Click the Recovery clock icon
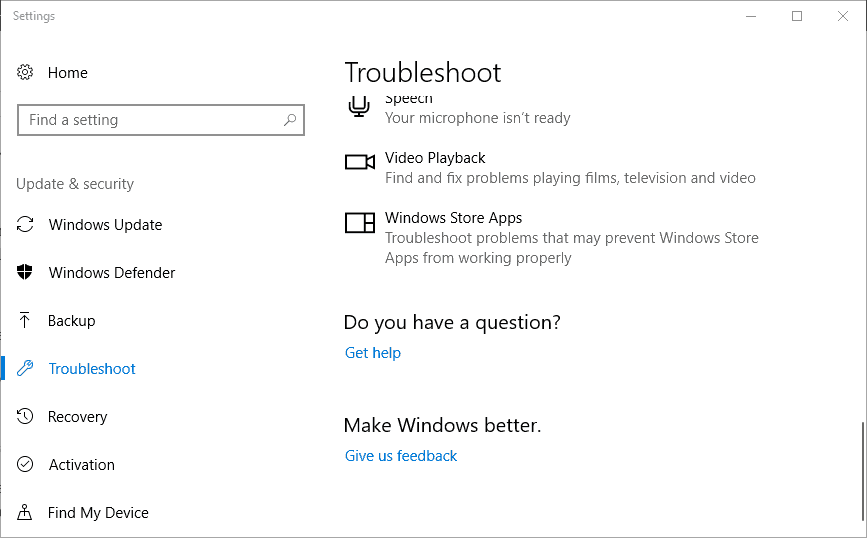 pyautogui.click(x=25, y=416)
